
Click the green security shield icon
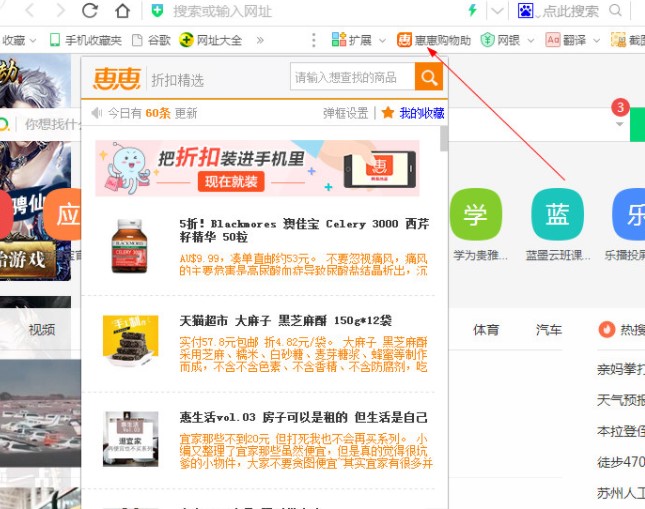pyautogui.click(x=157, y=11)
